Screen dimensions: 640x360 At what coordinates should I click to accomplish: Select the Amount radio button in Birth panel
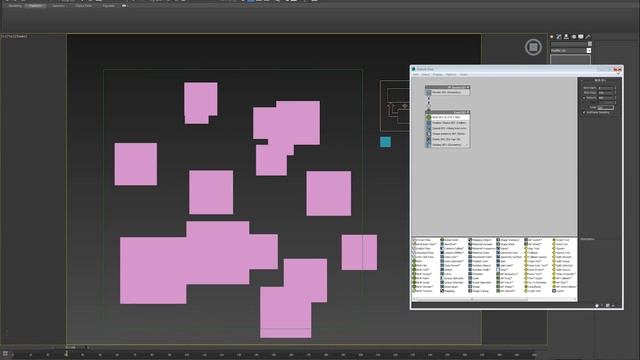click(x=584, y=98)
